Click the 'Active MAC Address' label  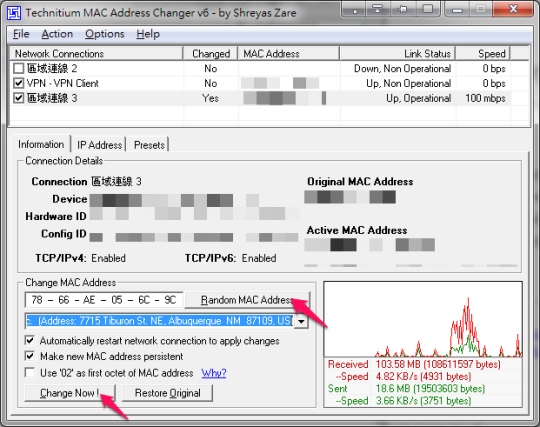pyautogui.click(x=357, y=230)
